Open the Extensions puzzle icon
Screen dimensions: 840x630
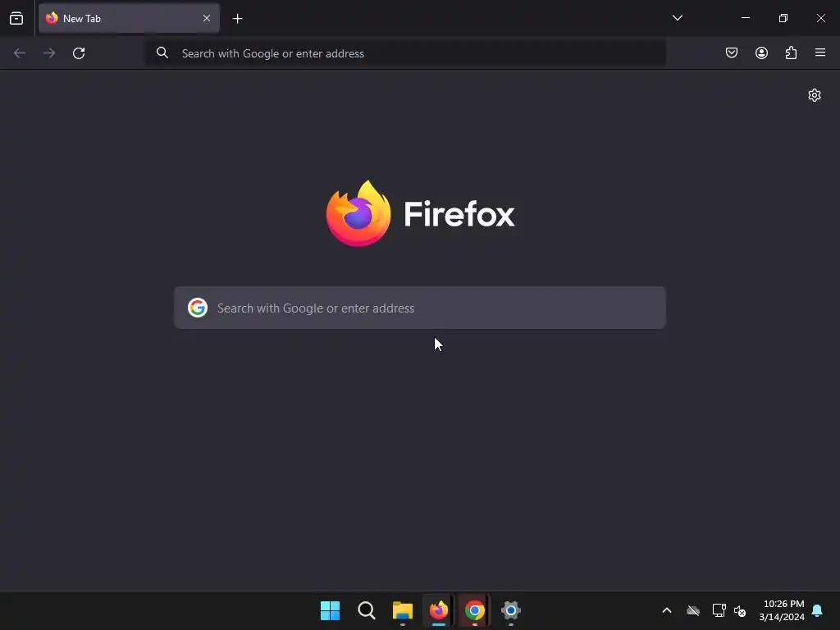coord(791,52)
